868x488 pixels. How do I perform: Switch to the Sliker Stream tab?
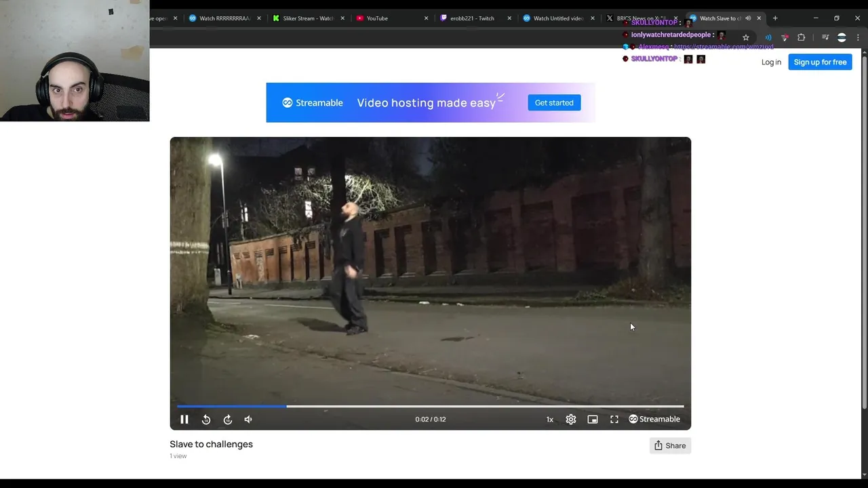point(309,18)
